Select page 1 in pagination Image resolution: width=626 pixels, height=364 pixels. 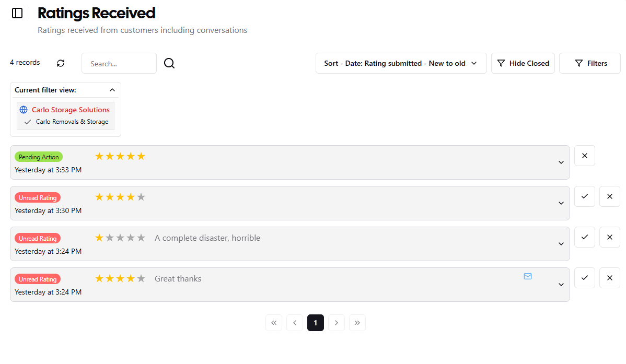316,323
